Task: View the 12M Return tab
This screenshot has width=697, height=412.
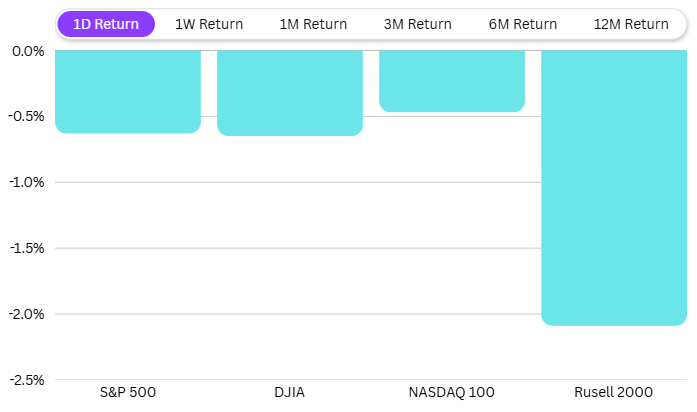Action: tap(631, 24)
